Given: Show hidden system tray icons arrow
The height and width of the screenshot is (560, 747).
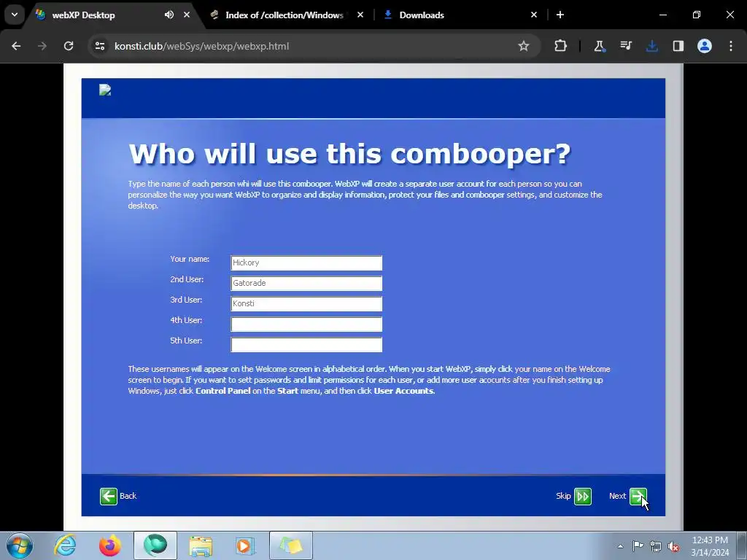Looking at the screenshot, I should 620,546.
